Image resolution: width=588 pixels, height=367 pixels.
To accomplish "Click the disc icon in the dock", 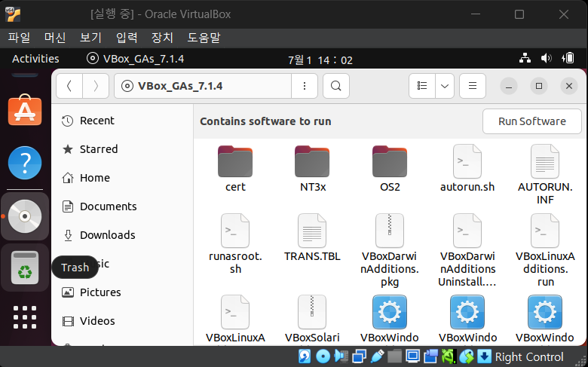I will pyautogui.click(x=25, y=216).
